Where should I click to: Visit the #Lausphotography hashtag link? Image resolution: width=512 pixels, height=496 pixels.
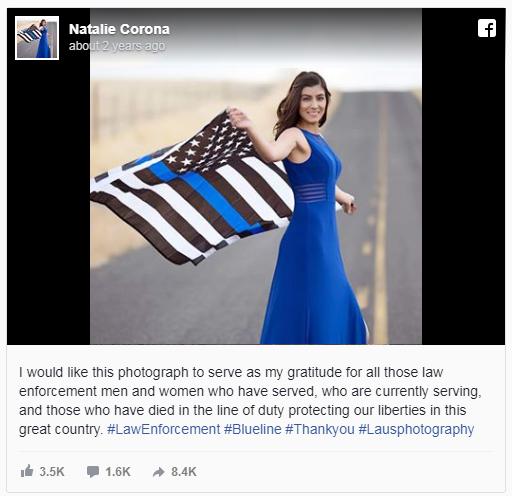[x=416, y=429]
